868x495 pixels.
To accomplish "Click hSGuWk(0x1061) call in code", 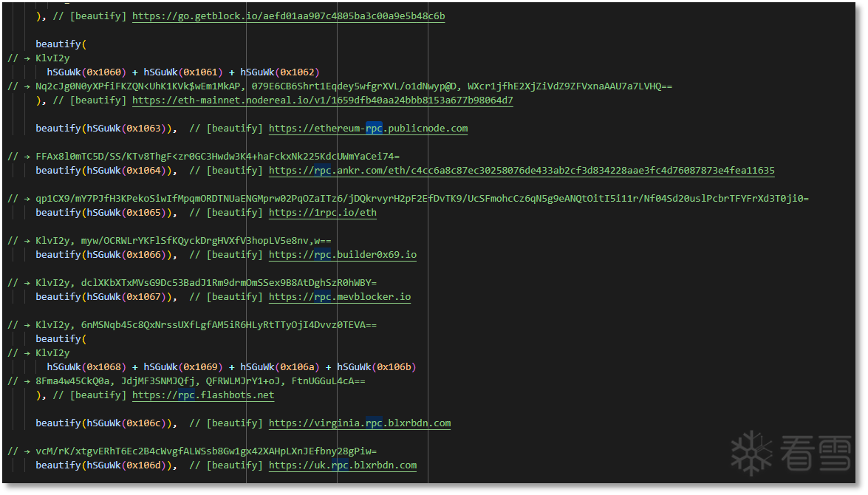I will [x=183, y=72].
